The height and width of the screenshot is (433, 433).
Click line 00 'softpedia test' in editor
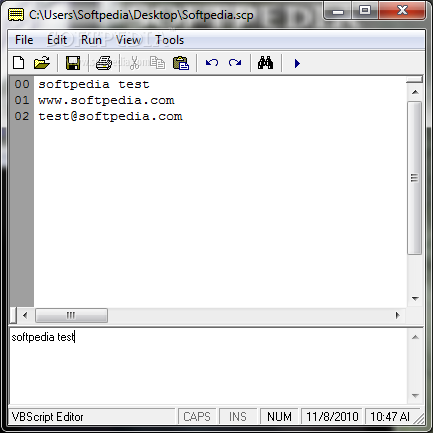(94, 84)
